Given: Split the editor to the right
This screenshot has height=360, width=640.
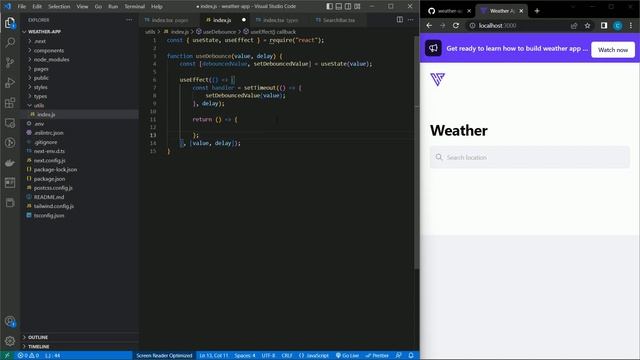Looking at the screenshot, I should click(x=400, y=20).
